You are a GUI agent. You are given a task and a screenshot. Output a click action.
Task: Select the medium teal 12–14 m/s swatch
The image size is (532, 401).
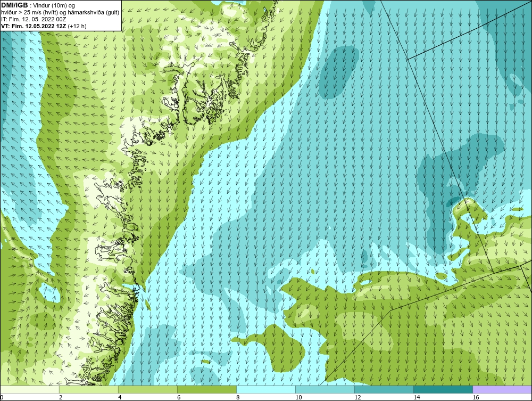[384, 389]
